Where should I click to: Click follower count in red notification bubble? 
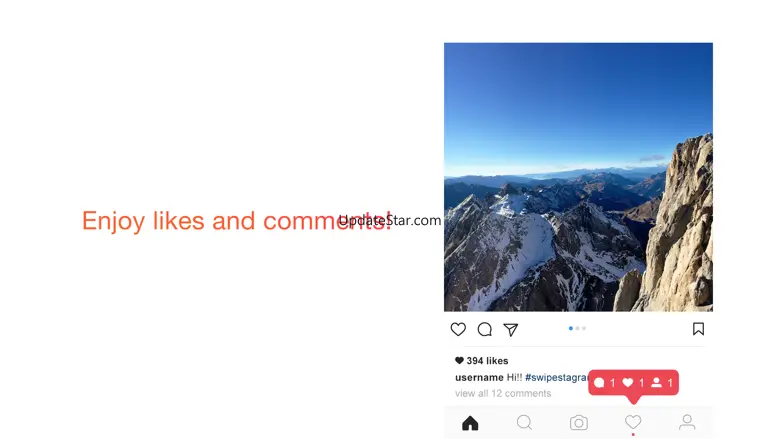click(662, 382)
